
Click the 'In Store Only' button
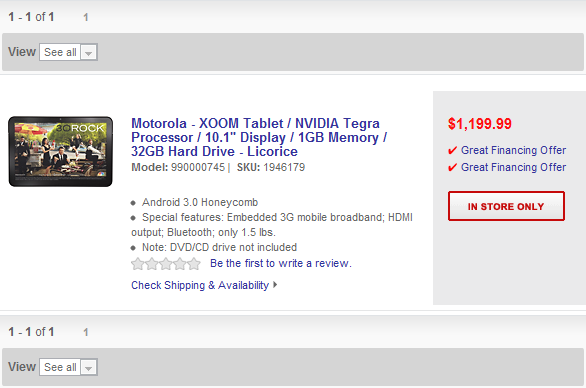click(x=506, y=206)
